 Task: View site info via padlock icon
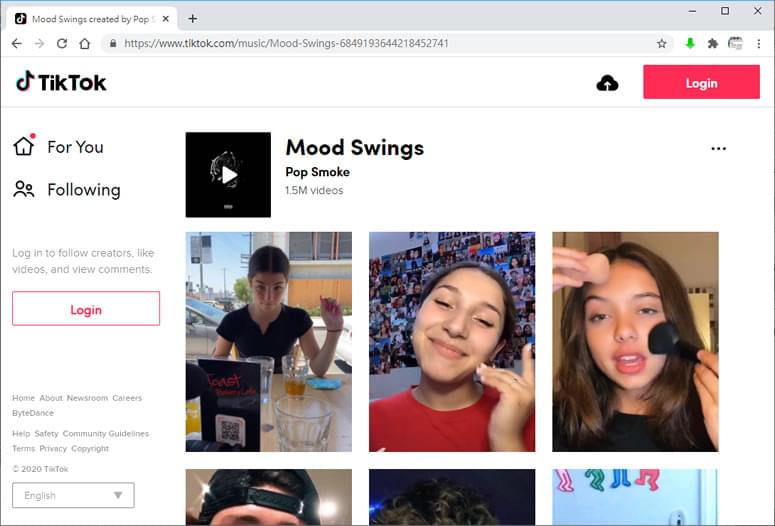click(x=113, y=44)
